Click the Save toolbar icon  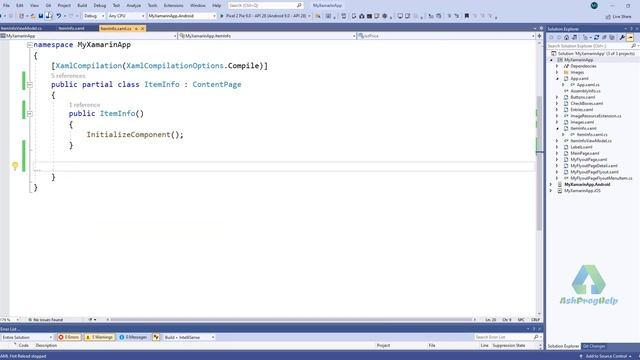coord(41,16)
